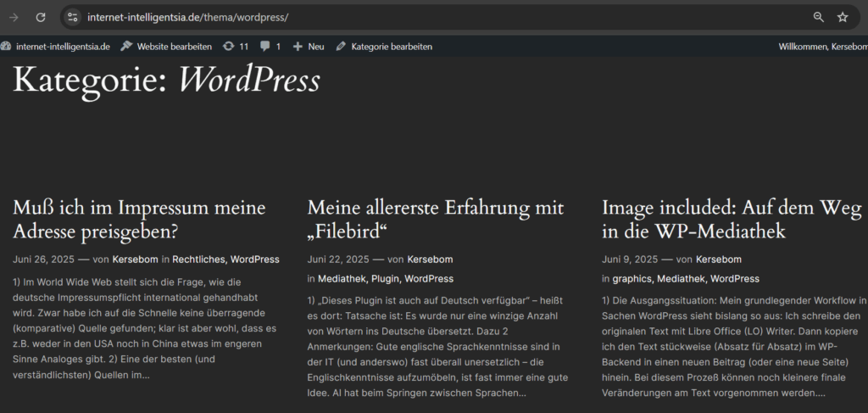Open the Willkommen, Kersebom account menu
868x413 pixels.
[823, 47]
